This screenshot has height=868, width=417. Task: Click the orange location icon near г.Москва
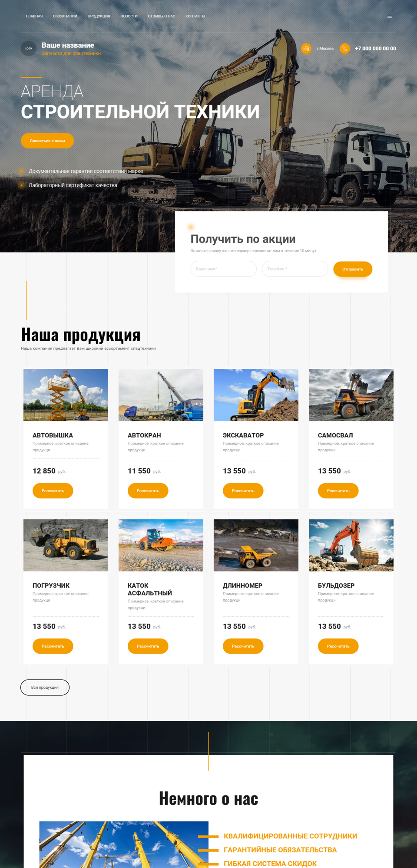tap(306, 48)
